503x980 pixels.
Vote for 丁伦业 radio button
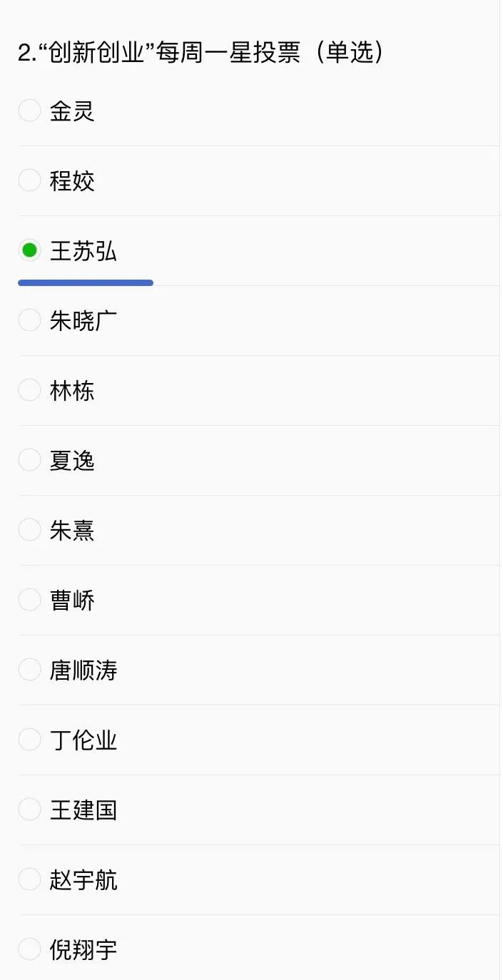[x=29, y=740]
